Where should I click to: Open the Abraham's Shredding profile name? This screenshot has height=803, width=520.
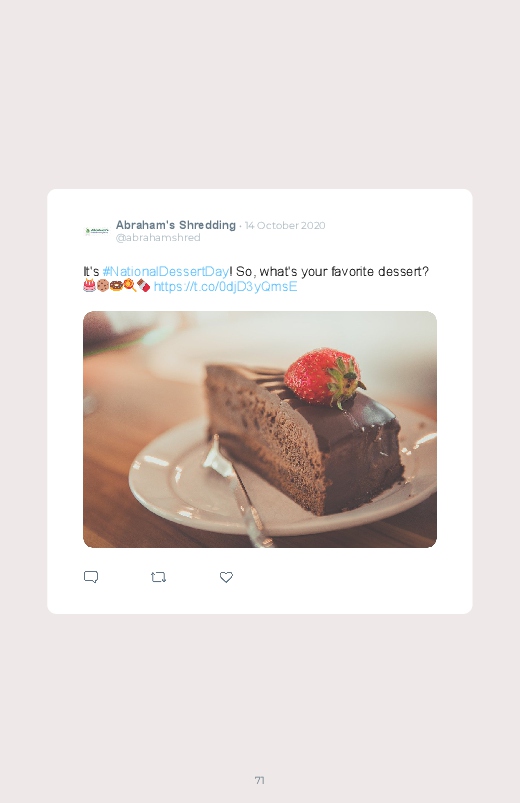[x=176, y=225]
